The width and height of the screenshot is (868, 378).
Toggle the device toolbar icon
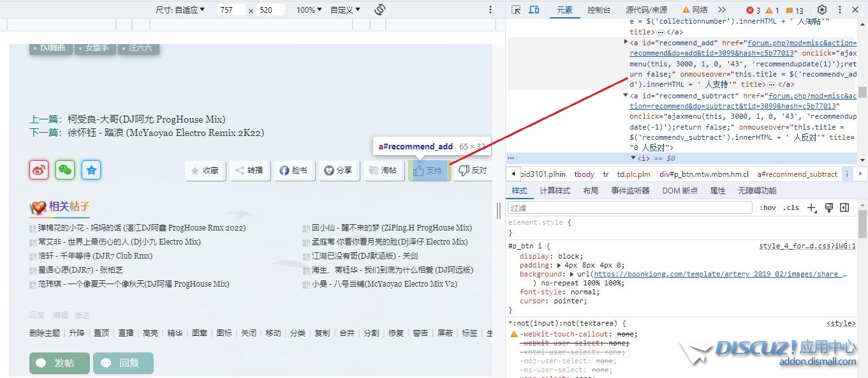tap(534, 10)
